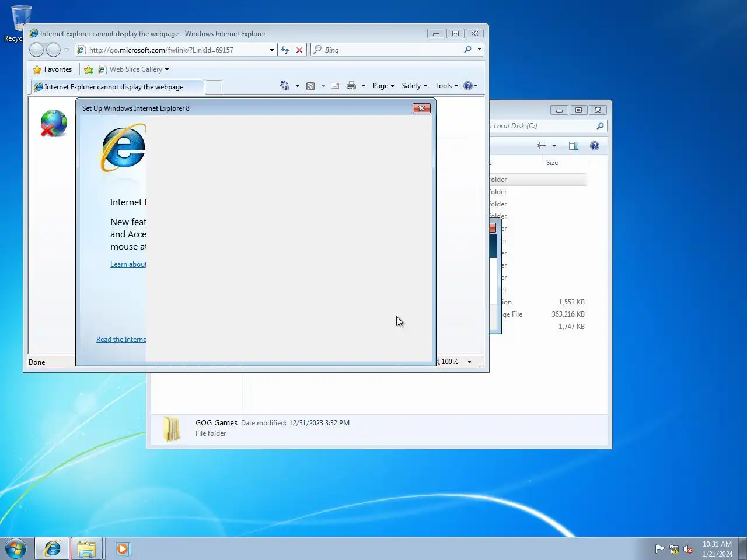Click the Date modified 12/31/2023 3:32 PM value
The image size is (747, 560).
[319, 423]
